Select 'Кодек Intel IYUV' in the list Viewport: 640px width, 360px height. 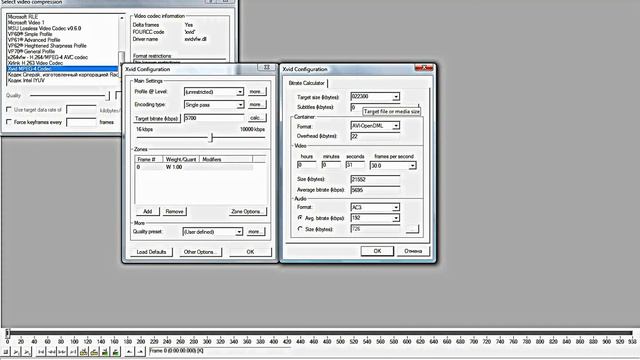(26, 80)
